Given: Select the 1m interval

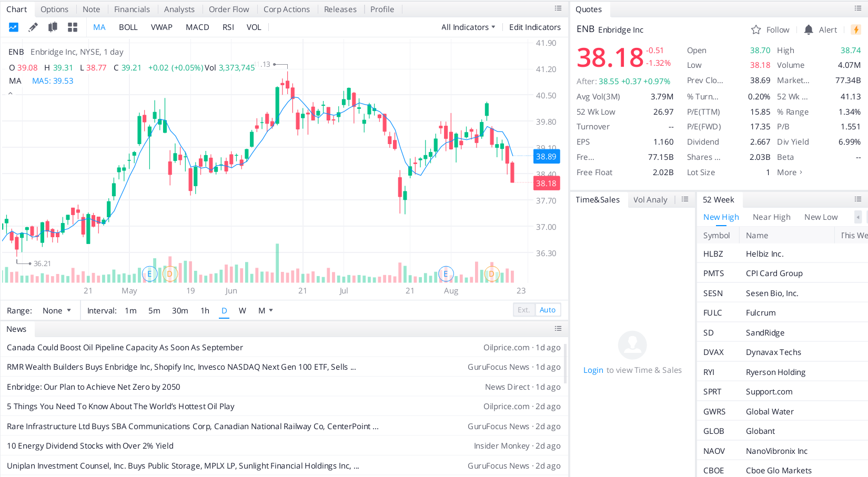Looking at the screenshot, I should (x=130, y=311).
